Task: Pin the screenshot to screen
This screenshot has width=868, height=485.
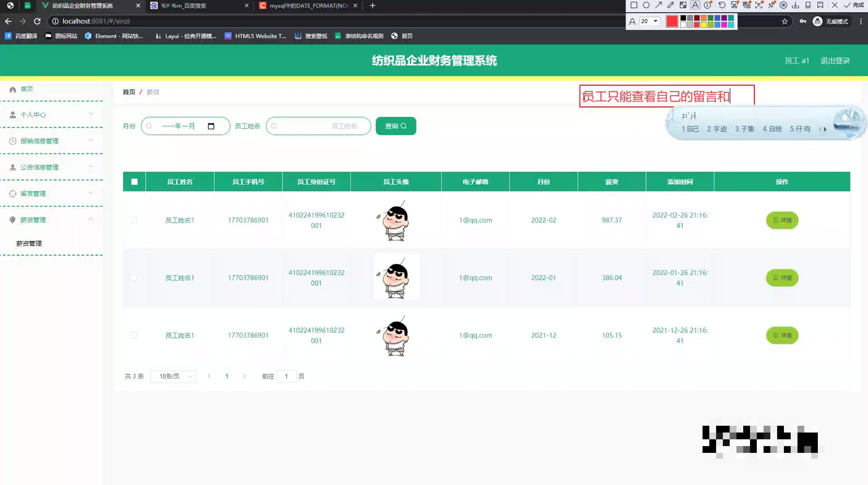Action: coord(771,5)
